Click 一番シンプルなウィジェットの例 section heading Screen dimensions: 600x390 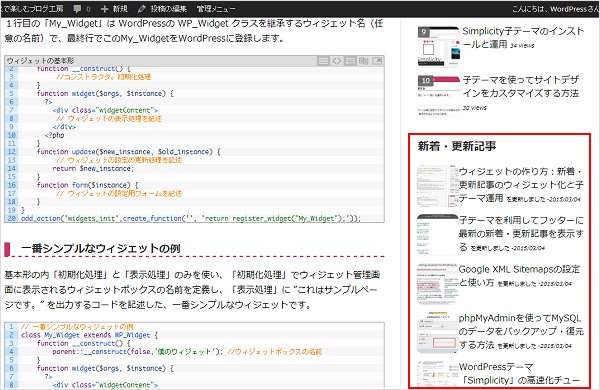click(101, 249)
